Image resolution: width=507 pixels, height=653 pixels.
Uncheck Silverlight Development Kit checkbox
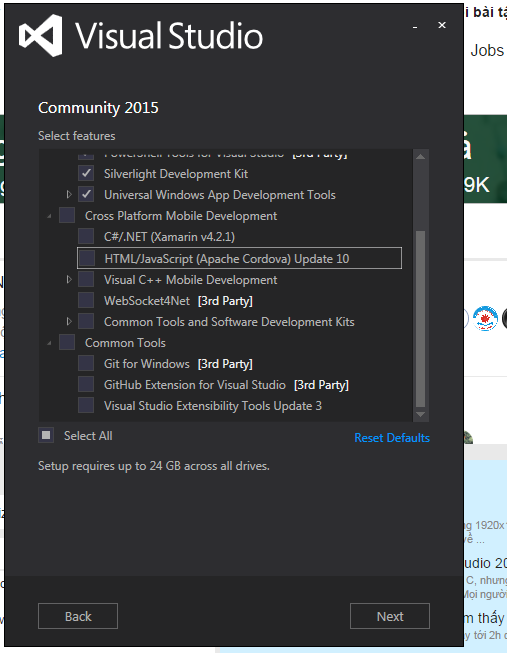coord(86,173)
